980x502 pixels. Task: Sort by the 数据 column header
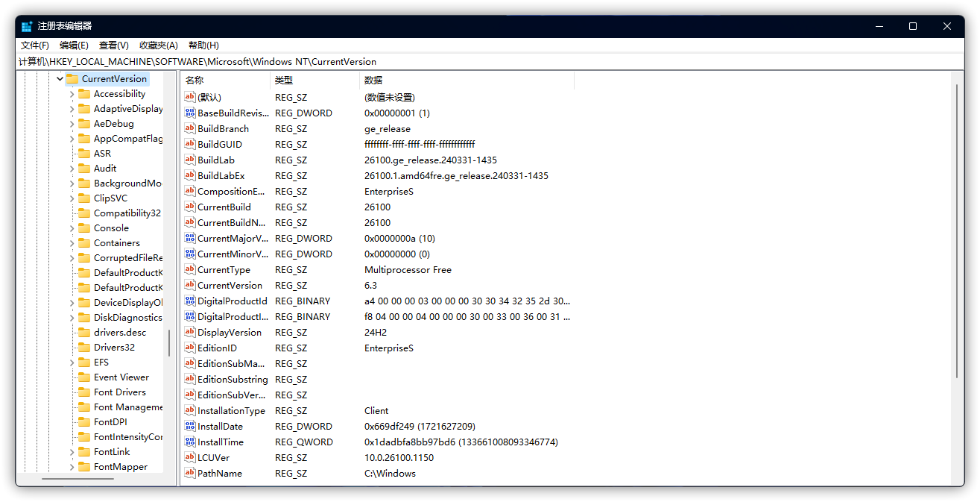click(x=467, y=80)
